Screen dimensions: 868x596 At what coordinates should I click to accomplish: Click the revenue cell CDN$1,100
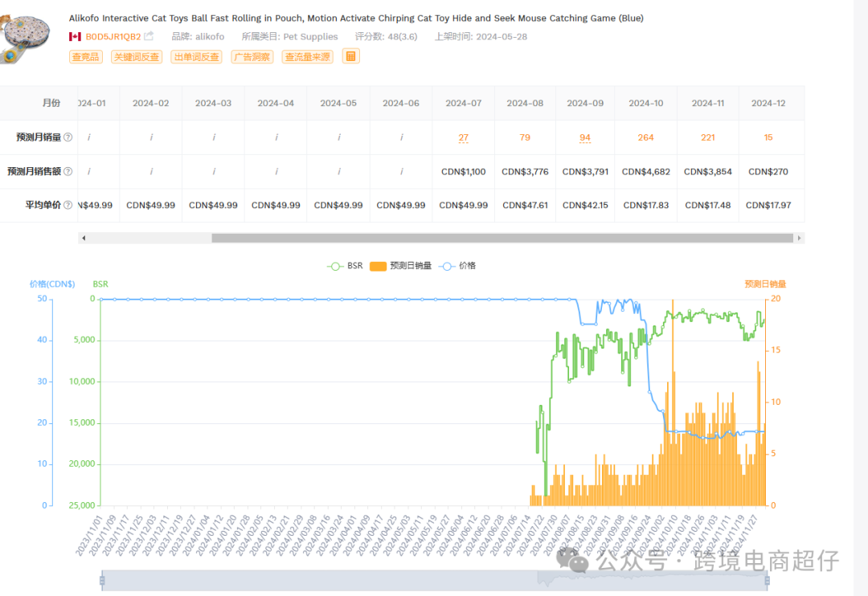click(464, 172)
